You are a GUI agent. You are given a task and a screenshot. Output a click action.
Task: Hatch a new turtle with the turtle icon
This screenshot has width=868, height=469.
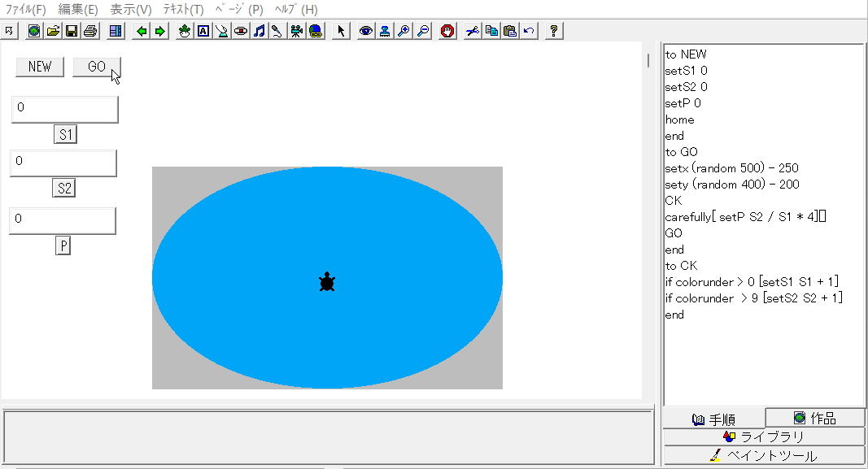point(185,31)
